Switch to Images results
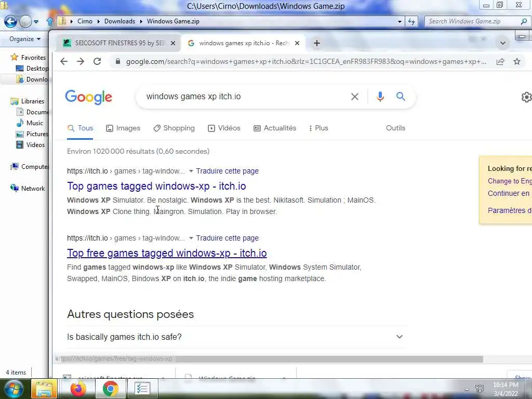 (x=123, y=128)
